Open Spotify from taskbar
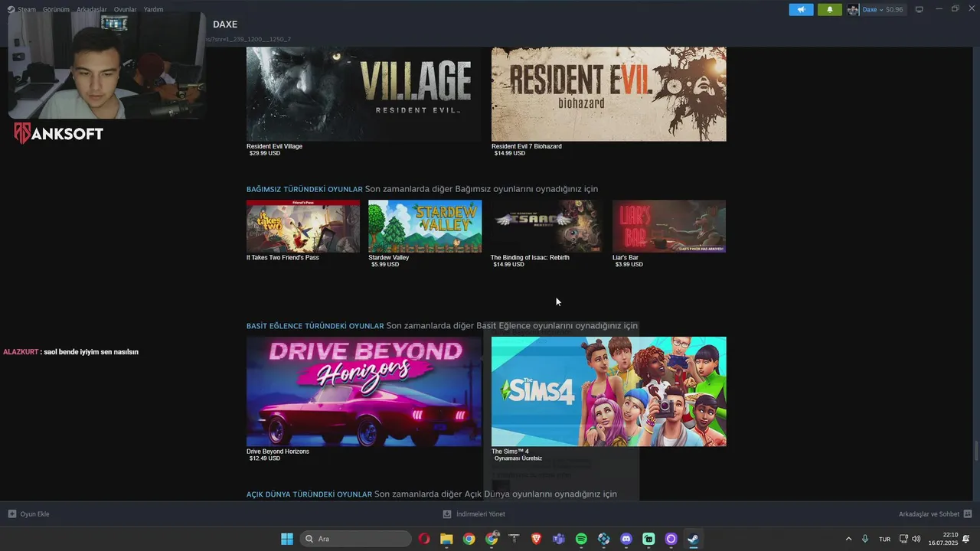This screenshot has width=980, height=551. [581, 539]
